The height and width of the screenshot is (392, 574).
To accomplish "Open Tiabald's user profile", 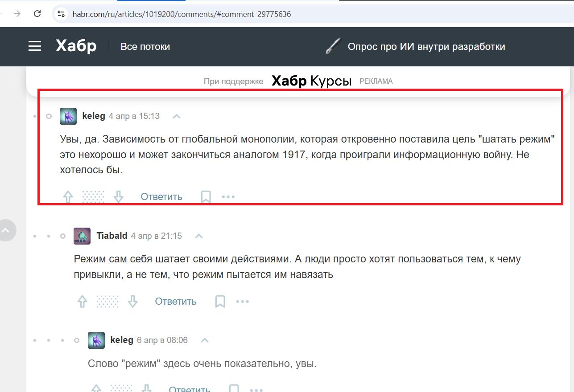I will [x=112, y=236].
